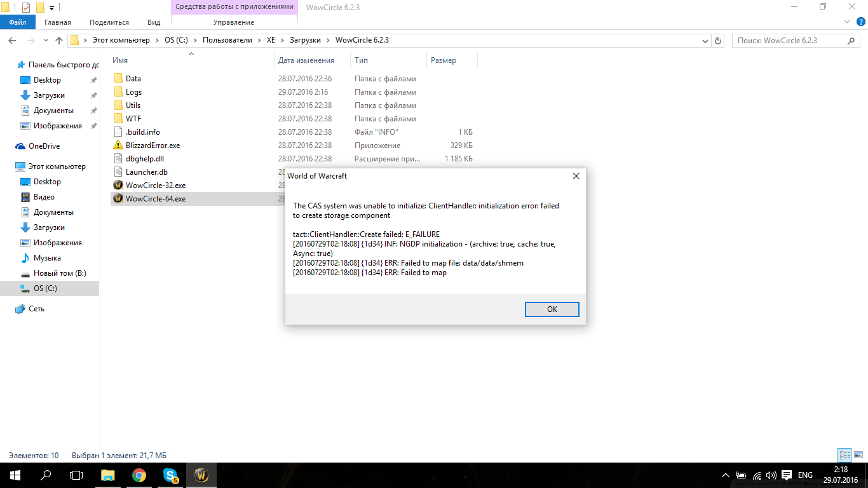Open Skype from the taskbar
Screen dimensions: 868x488
click(x=170, y=475)
